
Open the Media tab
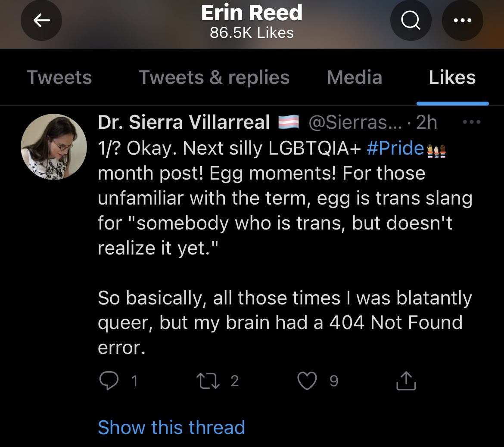pos(355,78)
